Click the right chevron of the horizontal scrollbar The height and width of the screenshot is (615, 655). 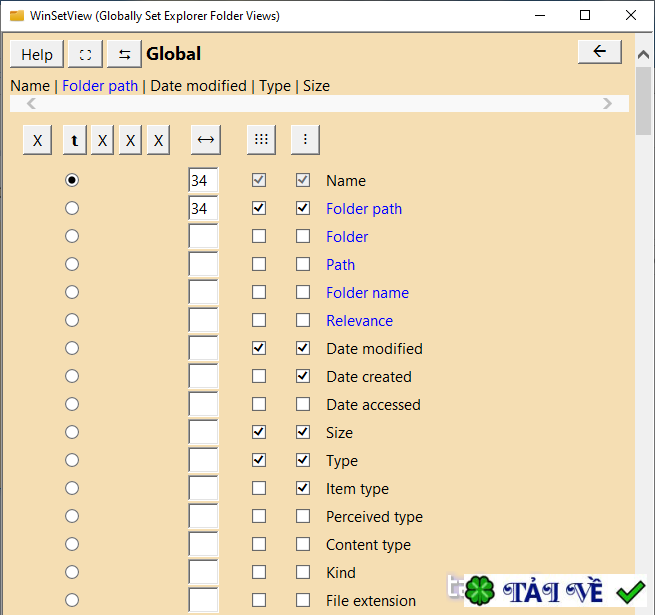click(x=607, y=103)
